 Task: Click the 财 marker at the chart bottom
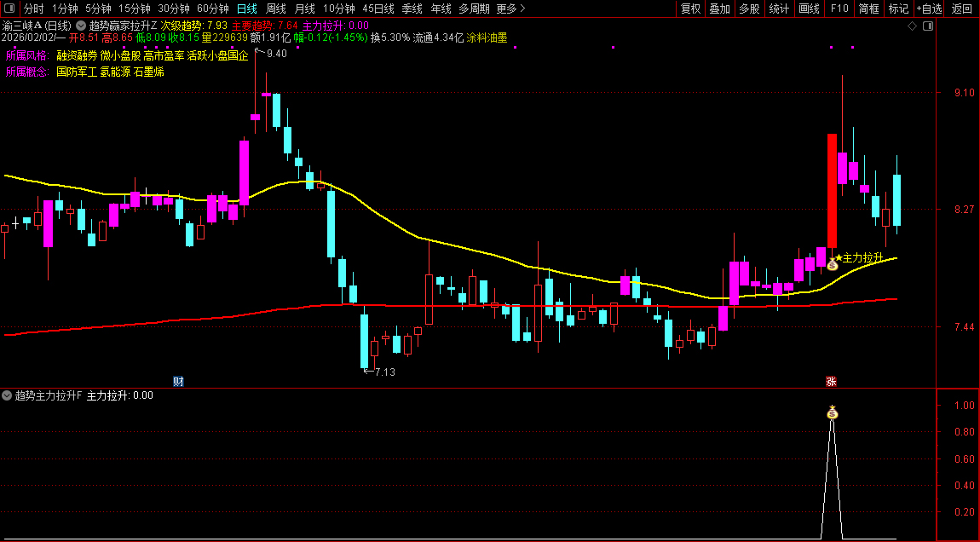[178, 381]
